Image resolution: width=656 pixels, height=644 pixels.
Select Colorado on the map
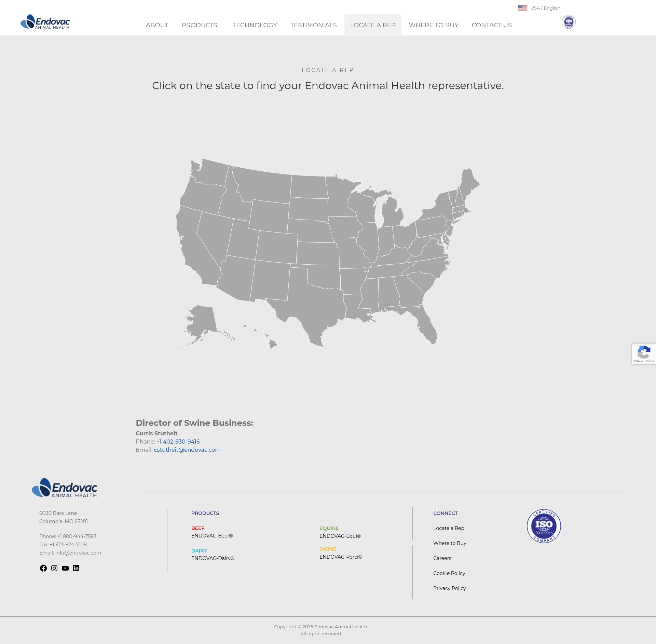pos(277,247)
